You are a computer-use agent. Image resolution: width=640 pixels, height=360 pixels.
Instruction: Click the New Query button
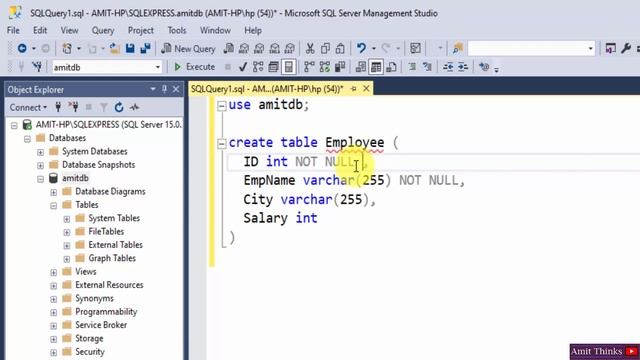click(x=188, y=49)
